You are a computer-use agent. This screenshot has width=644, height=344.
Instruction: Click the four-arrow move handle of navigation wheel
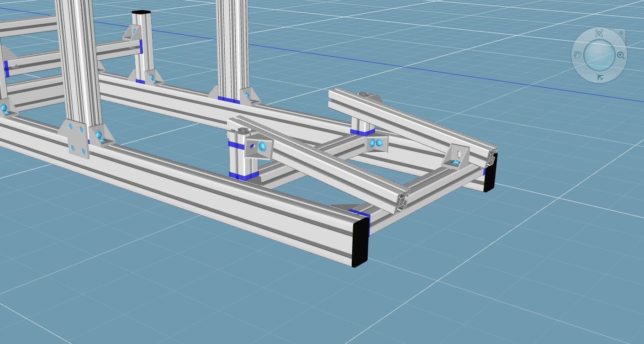tap(621, 33)
